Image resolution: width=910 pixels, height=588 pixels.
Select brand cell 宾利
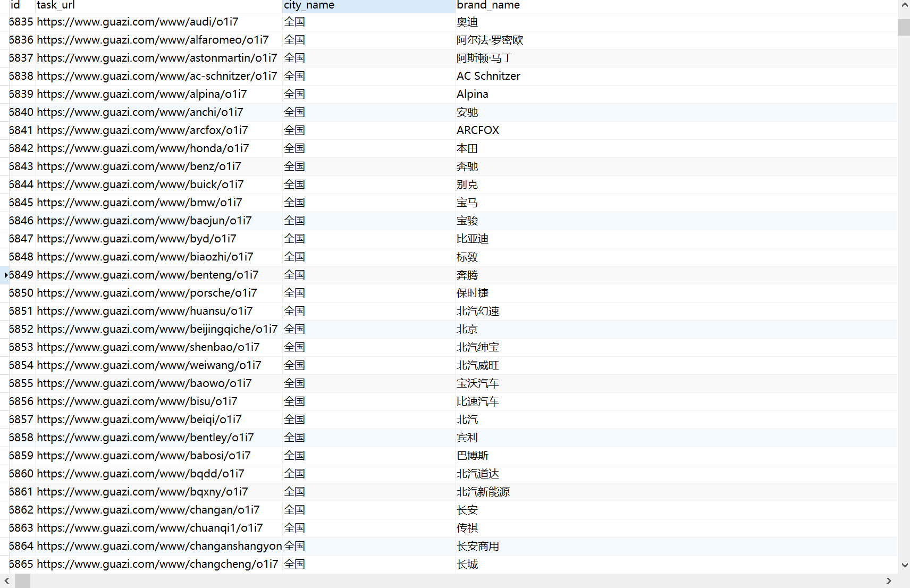(676, 438)
